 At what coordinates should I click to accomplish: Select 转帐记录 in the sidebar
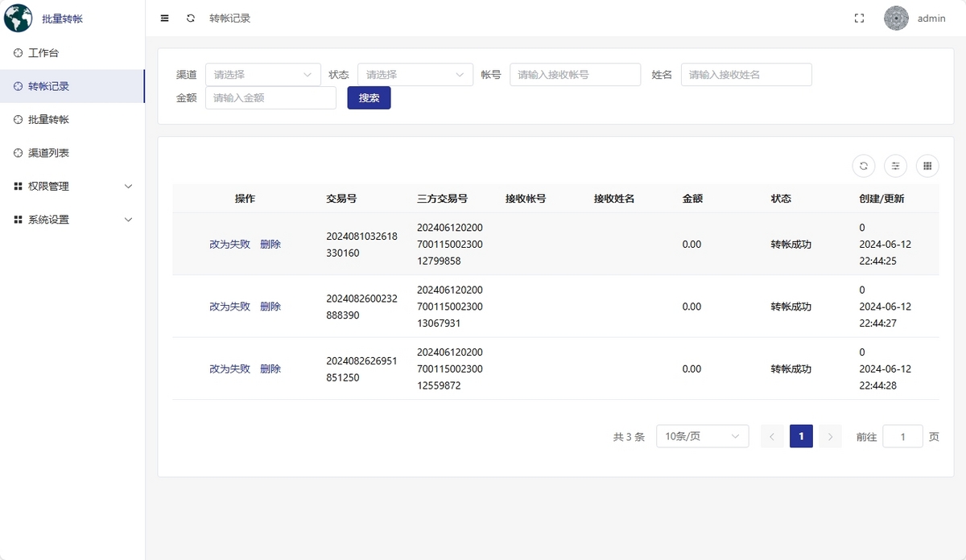pos(72,86)
